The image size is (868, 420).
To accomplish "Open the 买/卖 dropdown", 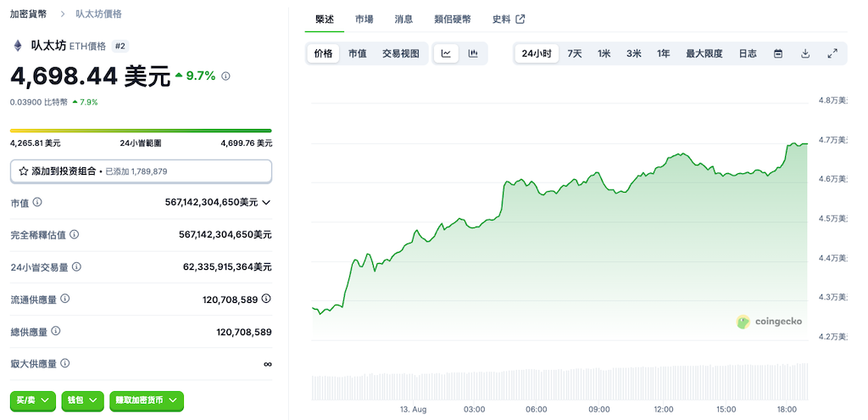I will (x=33, y=400).
